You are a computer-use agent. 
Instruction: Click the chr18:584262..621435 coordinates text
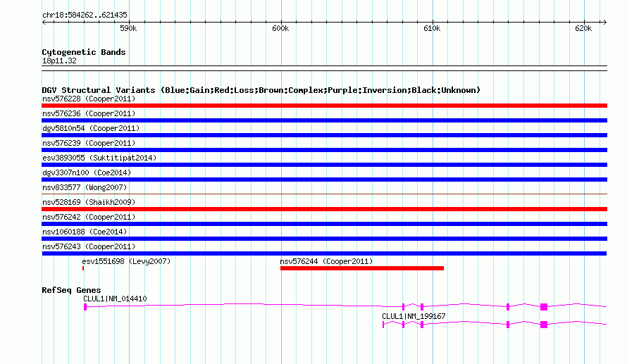(85, 15)
